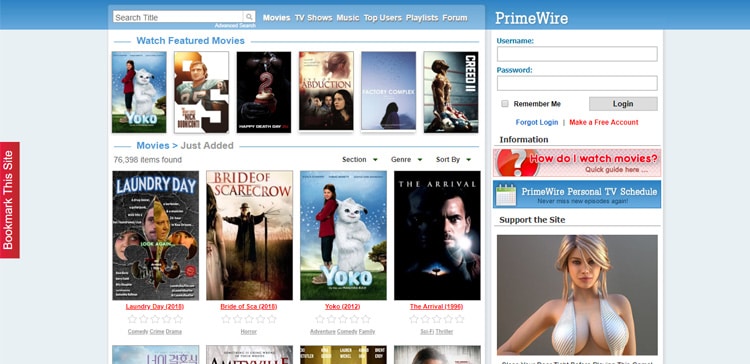
Task: Expand the Sort By dropdown
Action: (453, 159)
